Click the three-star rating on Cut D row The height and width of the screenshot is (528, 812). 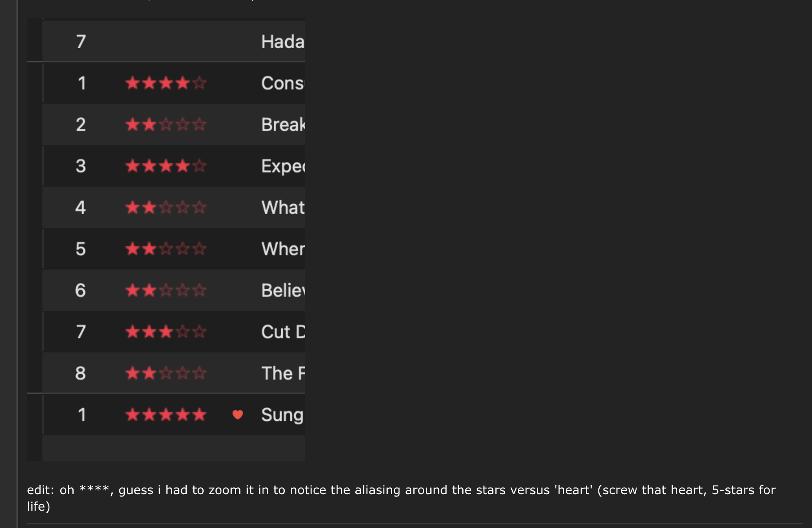(x=166, y=332)
